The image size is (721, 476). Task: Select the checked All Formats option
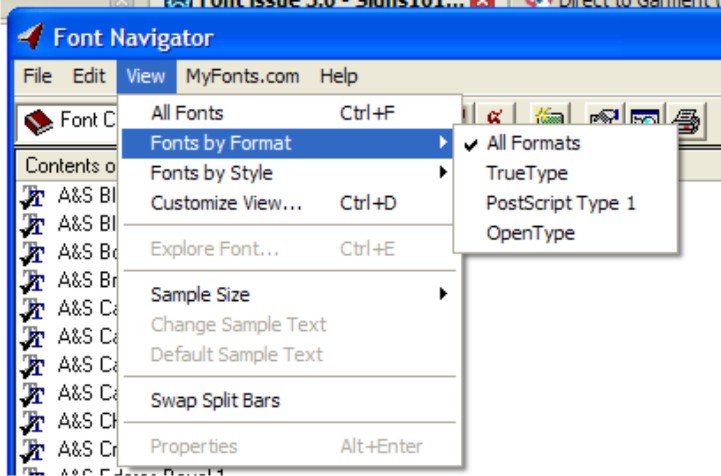tap(565, 143)
